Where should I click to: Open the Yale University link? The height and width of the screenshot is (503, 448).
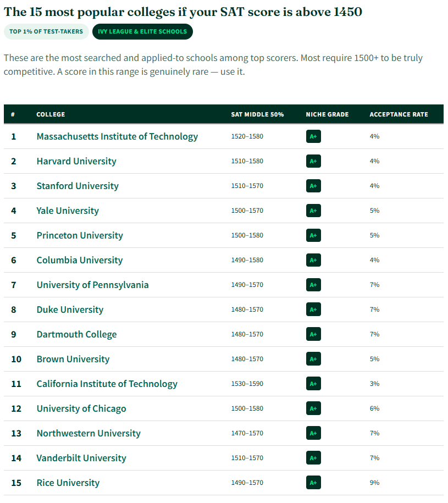pos(68,211)
